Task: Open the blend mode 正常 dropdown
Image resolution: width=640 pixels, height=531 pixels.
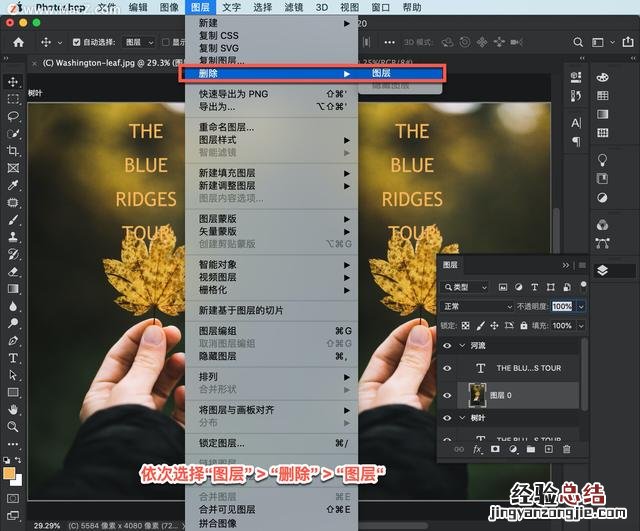Action: (x=477, y=306)
